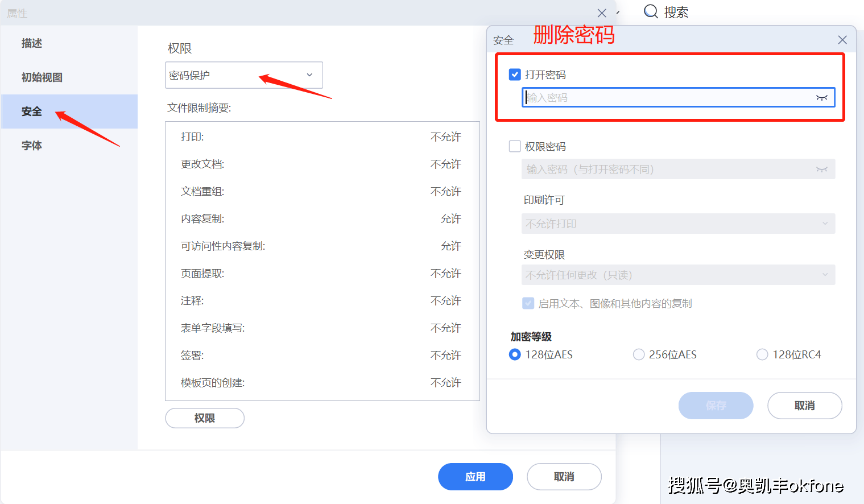
Task: Toggle permission-password visibility eye icon
Action: pyautogui.click(x=822, y=170)
